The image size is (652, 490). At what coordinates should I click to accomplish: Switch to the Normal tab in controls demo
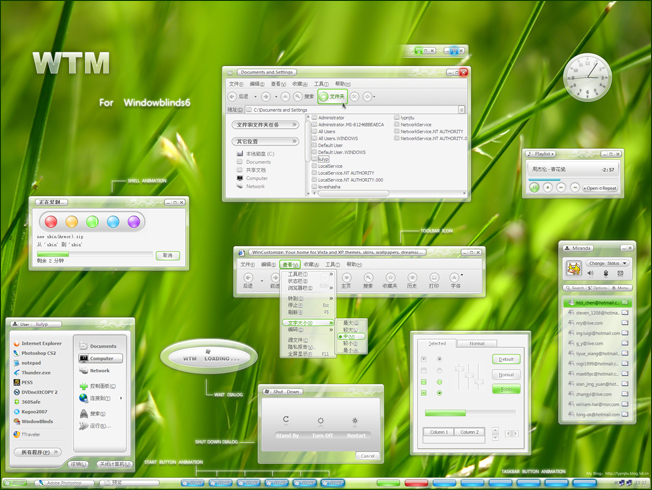[477, 344]
